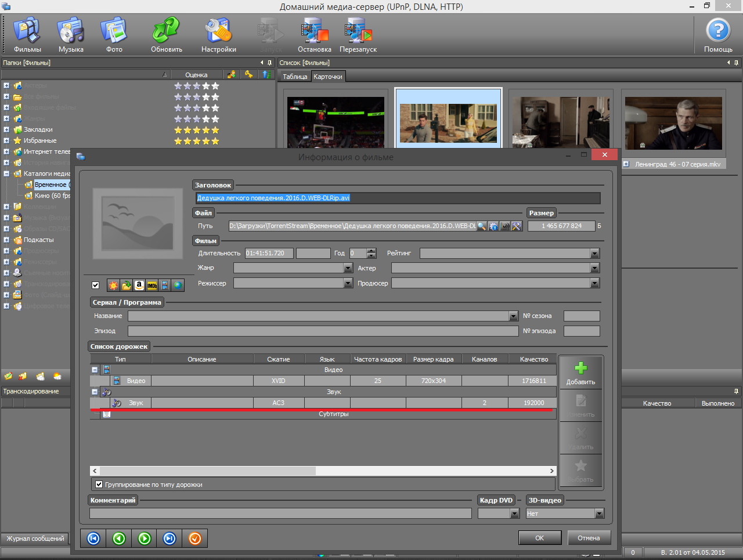
Task: Click the Перезапуск server icon
Action: click(x=358, y=35)
